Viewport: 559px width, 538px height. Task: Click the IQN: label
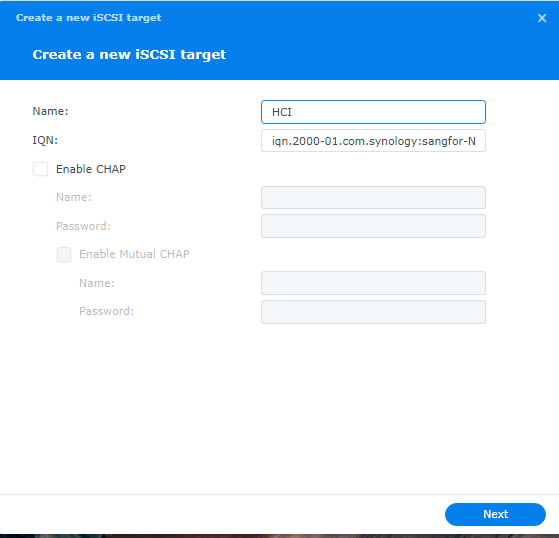tap(45, 140)
